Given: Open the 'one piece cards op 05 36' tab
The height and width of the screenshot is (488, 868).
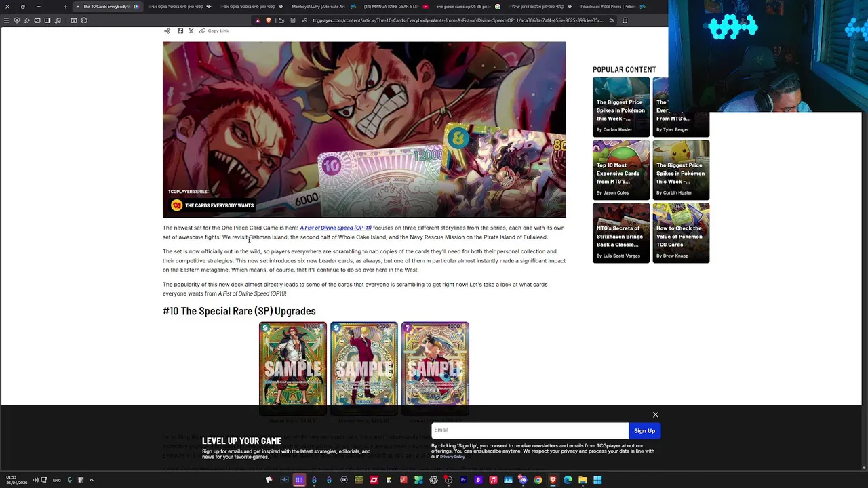Looking at the screenshot, I should click(x=468, y=6).
